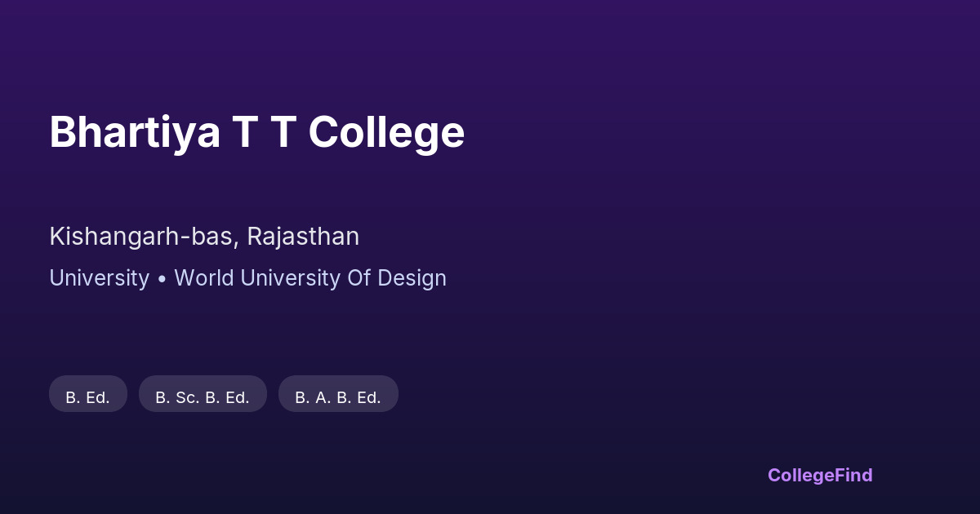Click the Rajasthan state name
The image size is (980, 514).
point(303,237)
